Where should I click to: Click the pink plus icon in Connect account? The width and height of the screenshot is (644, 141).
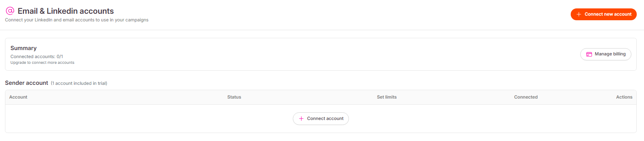(x=301, y=119)
